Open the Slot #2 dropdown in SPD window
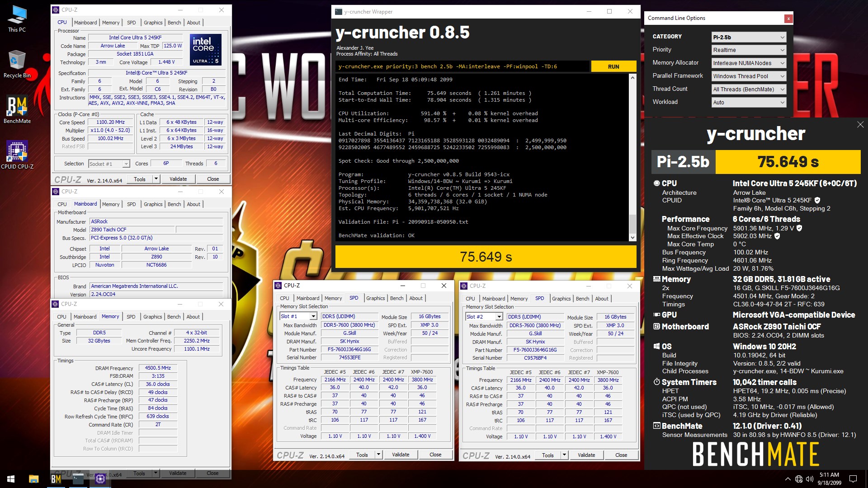Screen dimensions: 868x488 click(x=484, y=317)
